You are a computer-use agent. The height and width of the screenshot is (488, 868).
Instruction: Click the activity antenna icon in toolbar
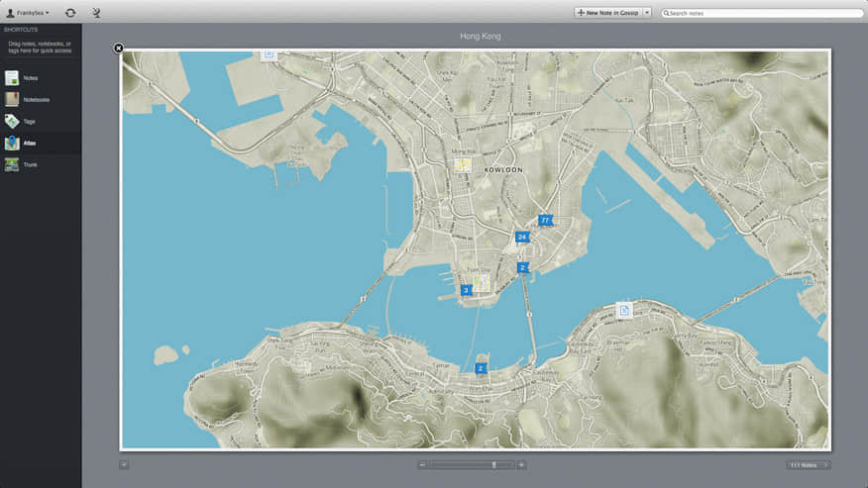[96, 13]
